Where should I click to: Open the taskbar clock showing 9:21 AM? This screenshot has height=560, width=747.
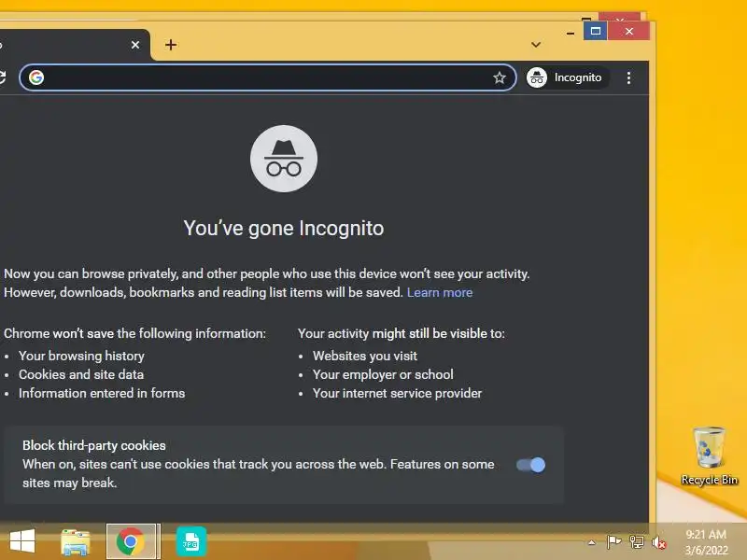(706, 542)
